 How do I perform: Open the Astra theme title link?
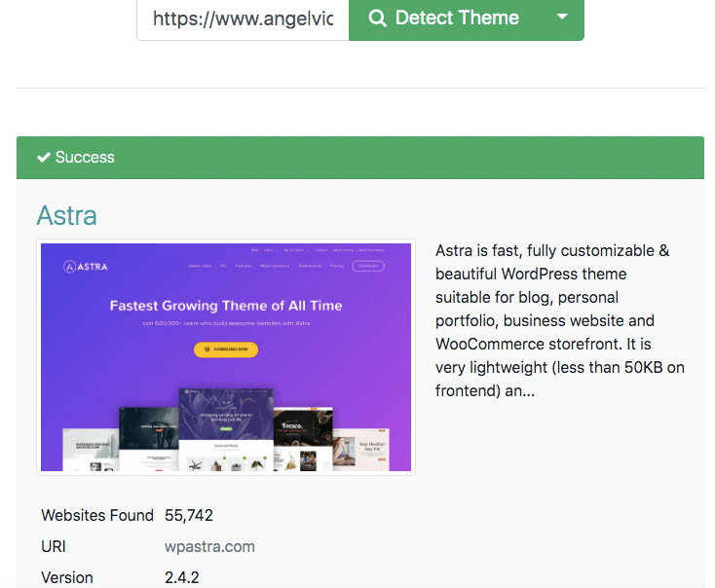[66, 215]
